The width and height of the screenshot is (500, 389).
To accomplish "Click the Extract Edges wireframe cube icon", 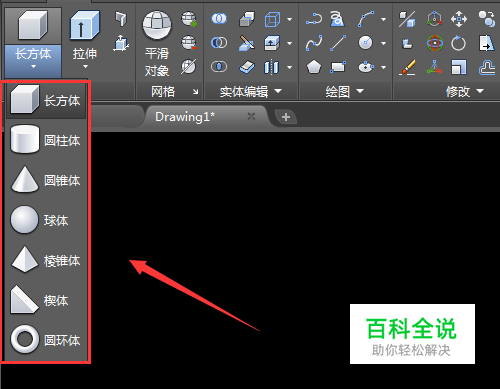I will point(272,19).
